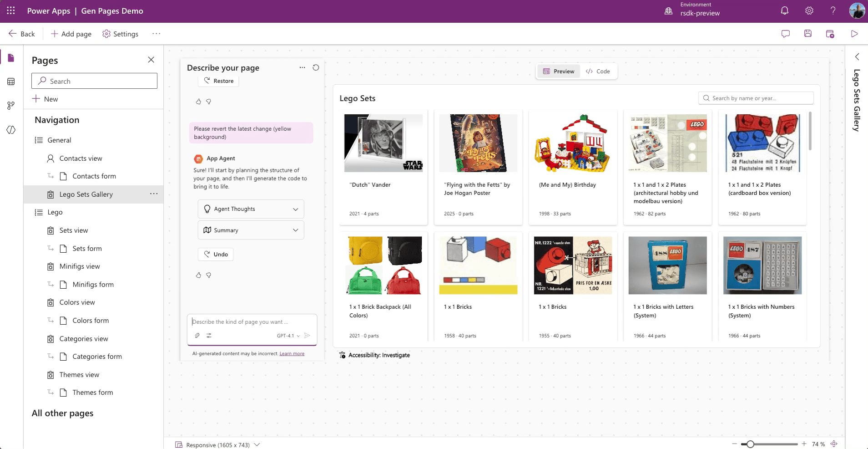
Task: Switch to the Preview tab
Action: coord(559,71)
